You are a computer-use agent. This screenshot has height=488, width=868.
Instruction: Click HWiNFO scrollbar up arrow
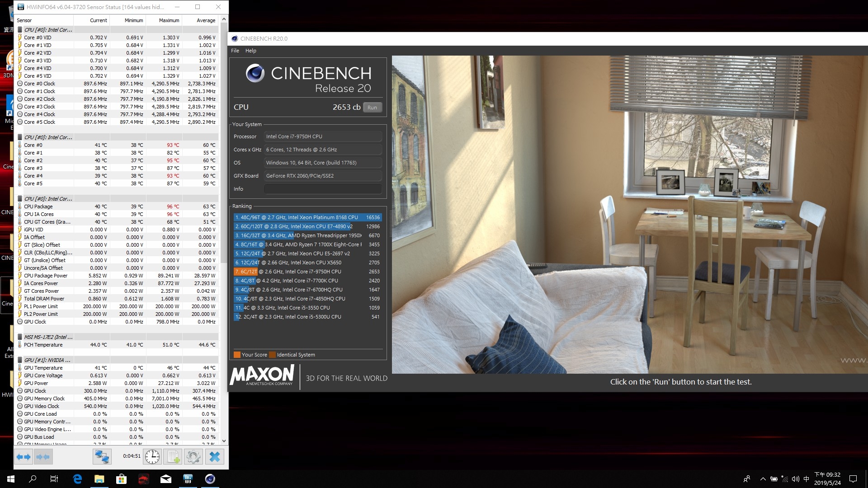coord(224,19)
